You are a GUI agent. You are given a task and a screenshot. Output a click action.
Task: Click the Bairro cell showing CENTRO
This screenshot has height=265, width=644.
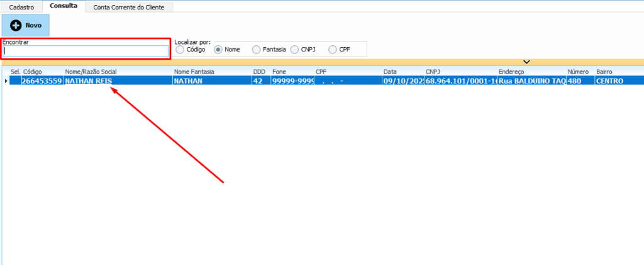[609, 81]
